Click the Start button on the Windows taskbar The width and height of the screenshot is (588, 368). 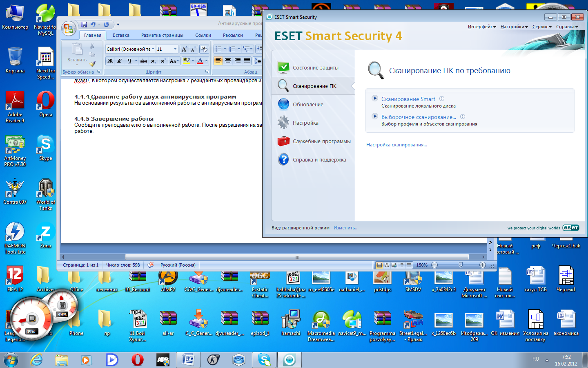(x=11, y=360)
